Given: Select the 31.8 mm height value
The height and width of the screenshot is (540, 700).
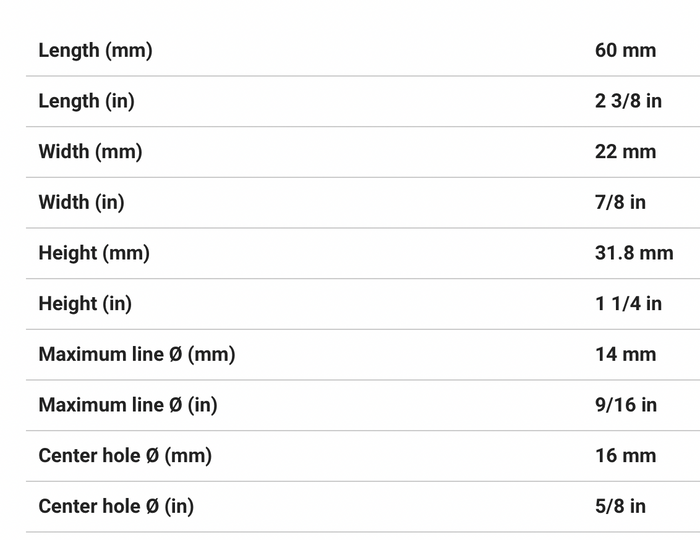Looking at the screenshot, I should (634, 253).
